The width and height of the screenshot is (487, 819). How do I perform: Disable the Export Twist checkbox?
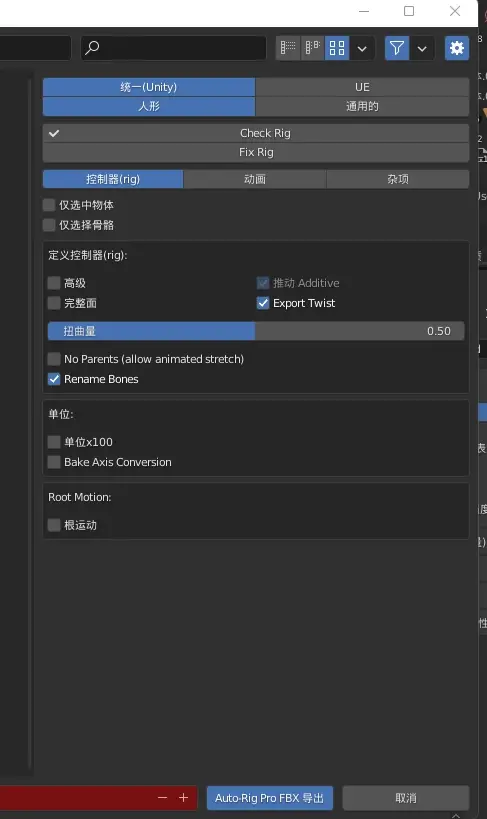click(263, 303)
